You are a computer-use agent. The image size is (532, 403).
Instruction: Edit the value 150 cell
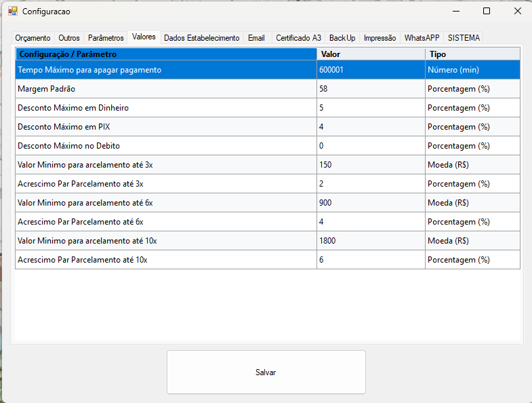tap(371, 165)
